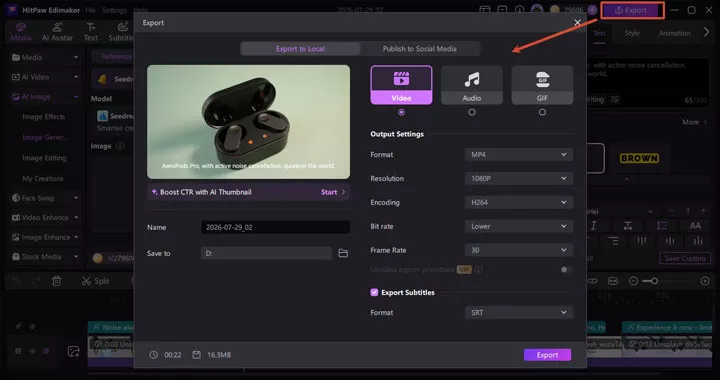
Task: Click the Name input field
Action: 276,227
